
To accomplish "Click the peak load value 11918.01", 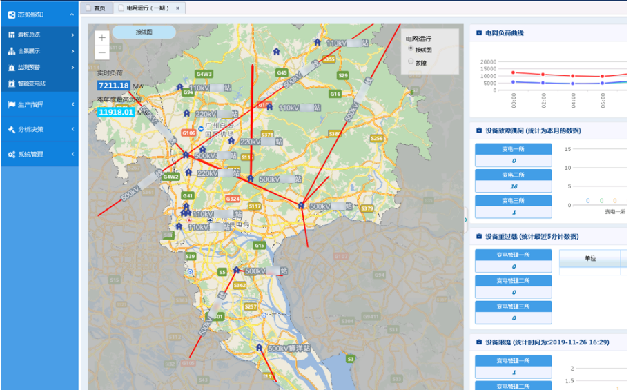I will point(116,112).
